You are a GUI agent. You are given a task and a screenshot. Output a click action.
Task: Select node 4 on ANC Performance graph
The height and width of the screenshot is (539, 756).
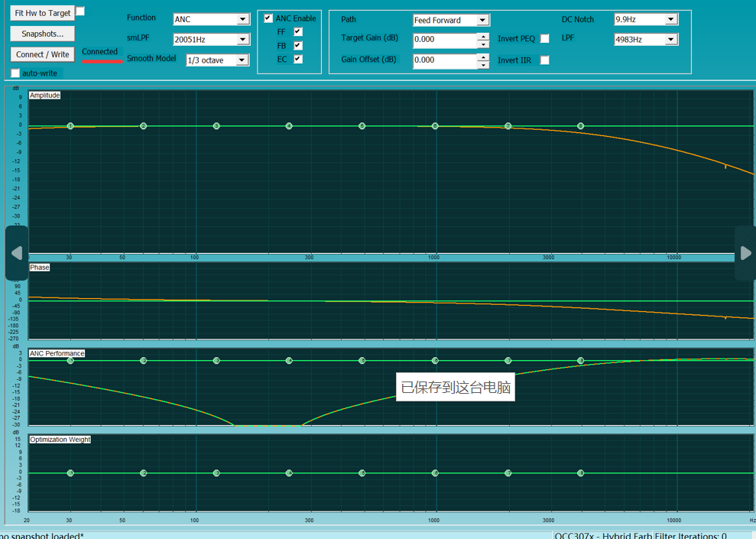tap(289, 361)
